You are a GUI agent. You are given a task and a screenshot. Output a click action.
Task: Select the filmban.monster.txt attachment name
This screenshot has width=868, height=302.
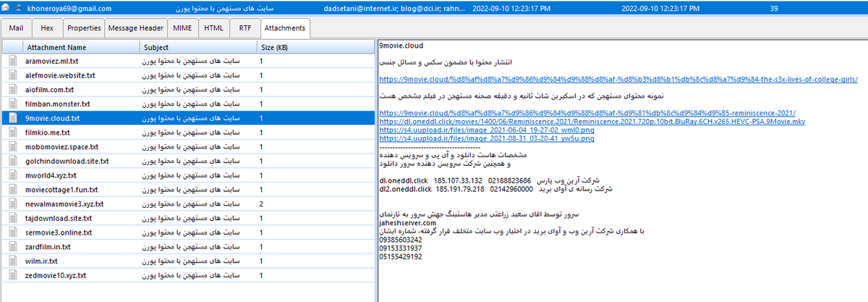coord(58,104)
